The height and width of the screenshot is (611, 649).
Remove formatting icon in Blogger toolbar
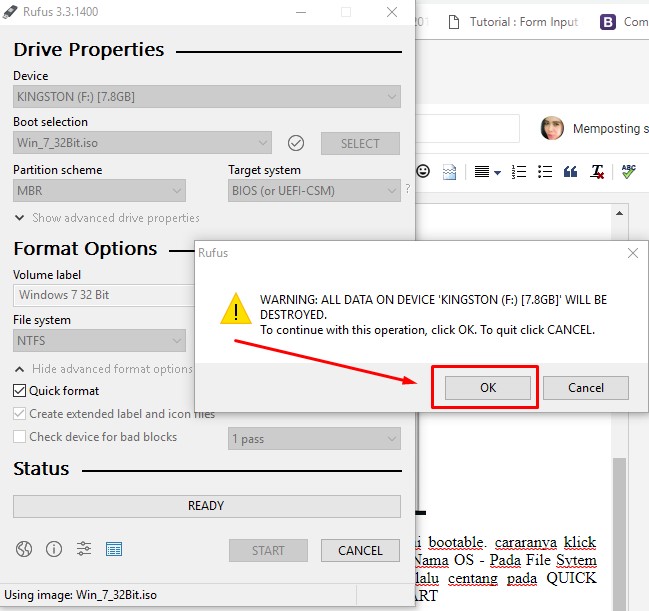pyautogui.click(x=597, y=171)
